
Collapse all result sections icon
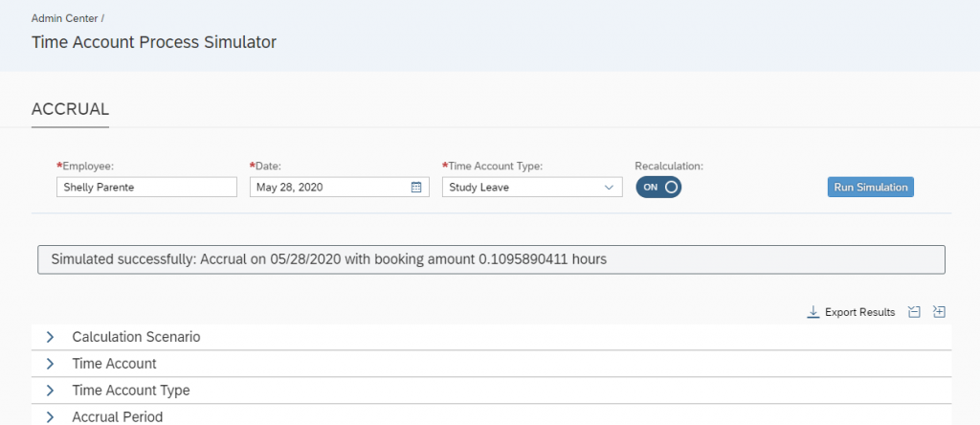coord(914,312)
